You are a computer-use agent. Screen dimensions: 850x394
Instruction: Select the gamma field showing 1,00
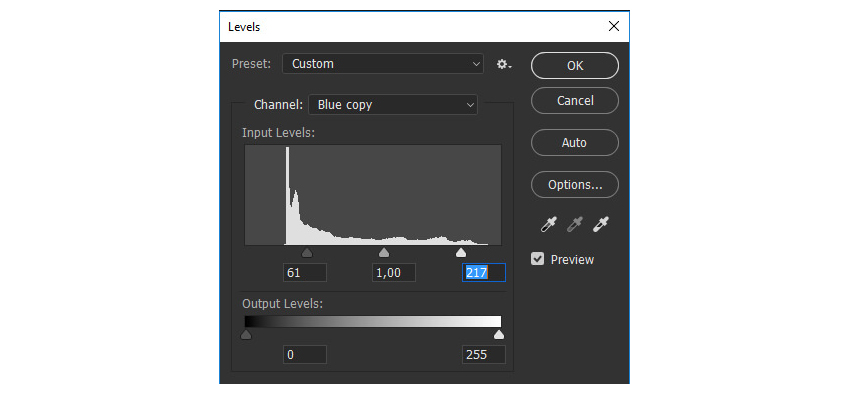click(394, 273)
